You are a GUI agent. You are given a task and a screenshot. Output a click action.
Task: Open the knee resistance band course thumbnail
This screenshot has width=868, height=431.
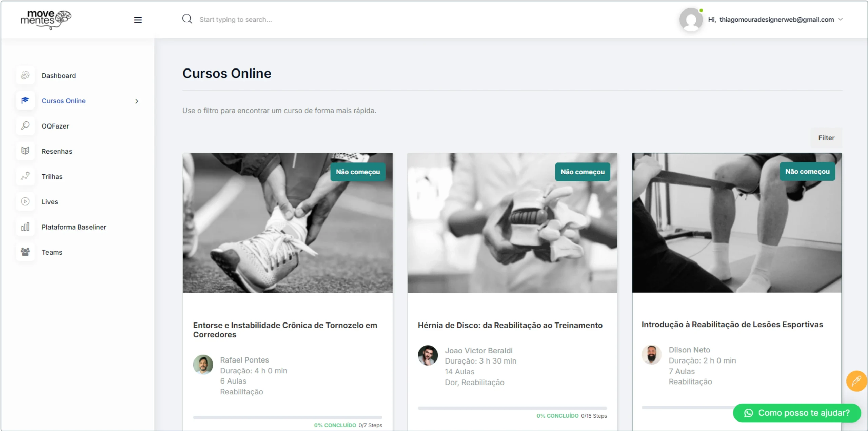tap(737, 222)
